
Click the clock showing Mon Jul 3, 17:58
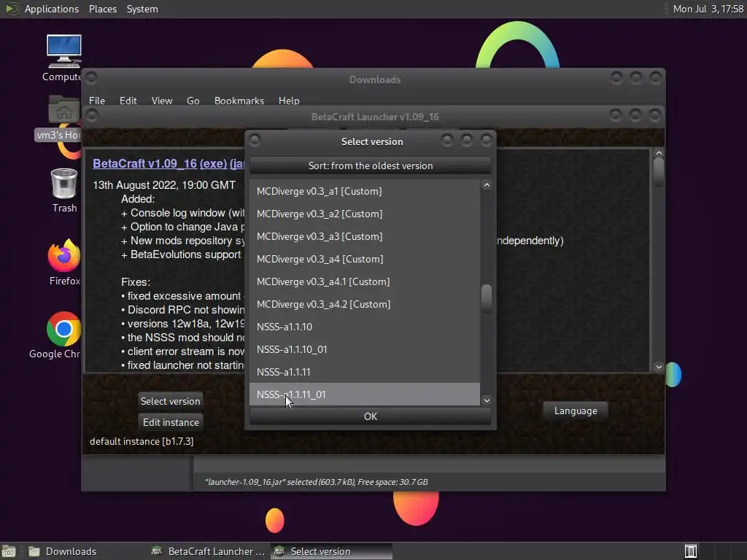pos(708,9)
